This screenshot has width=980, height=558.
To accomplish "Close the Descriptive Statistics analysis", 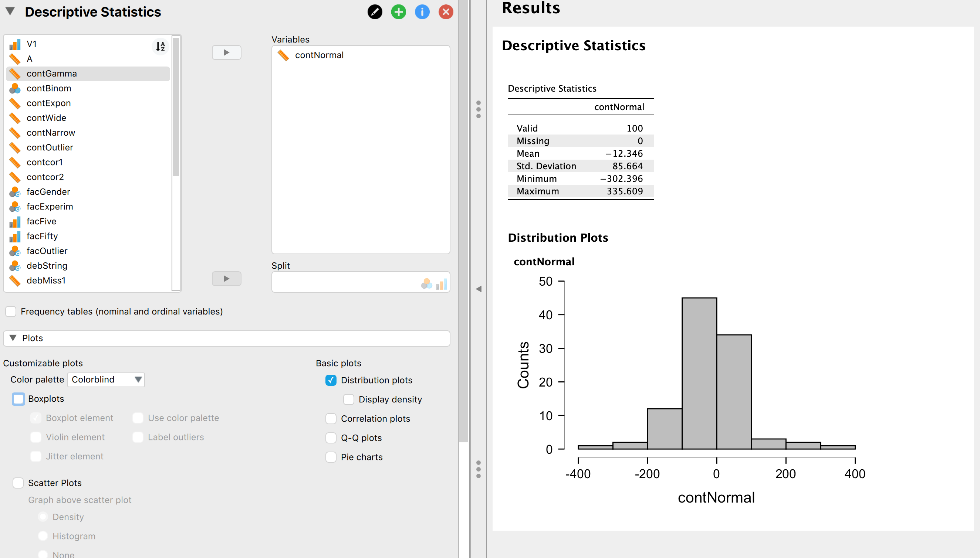I will pos(445,12).
